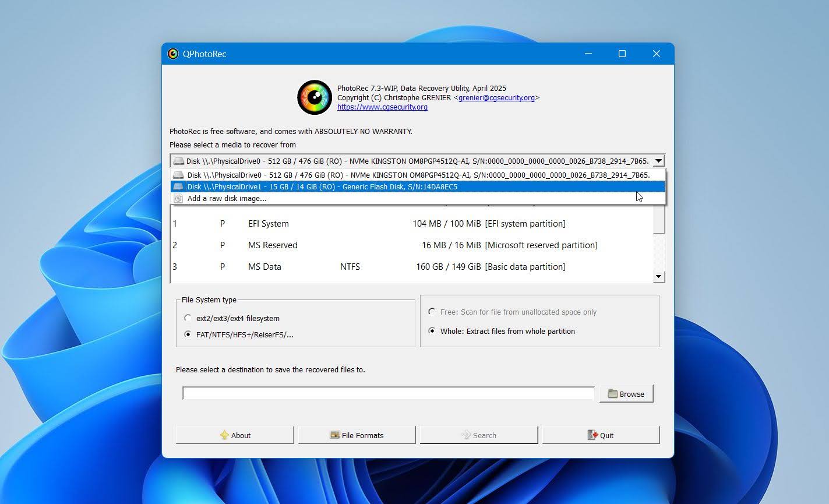Screen dimensions: 829x504
Task: Choose Add a raw disk image option
Action: [227, 198]
